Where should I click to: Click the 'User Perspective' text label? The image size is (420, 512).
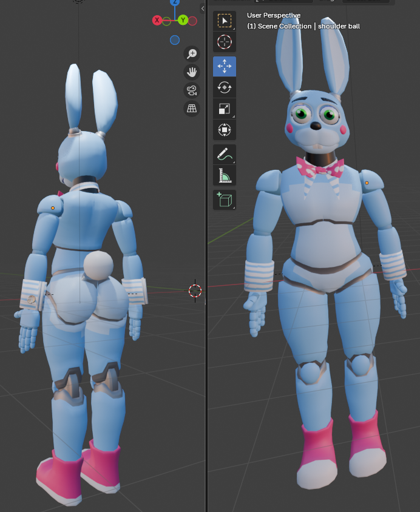(x=274, y=15)
